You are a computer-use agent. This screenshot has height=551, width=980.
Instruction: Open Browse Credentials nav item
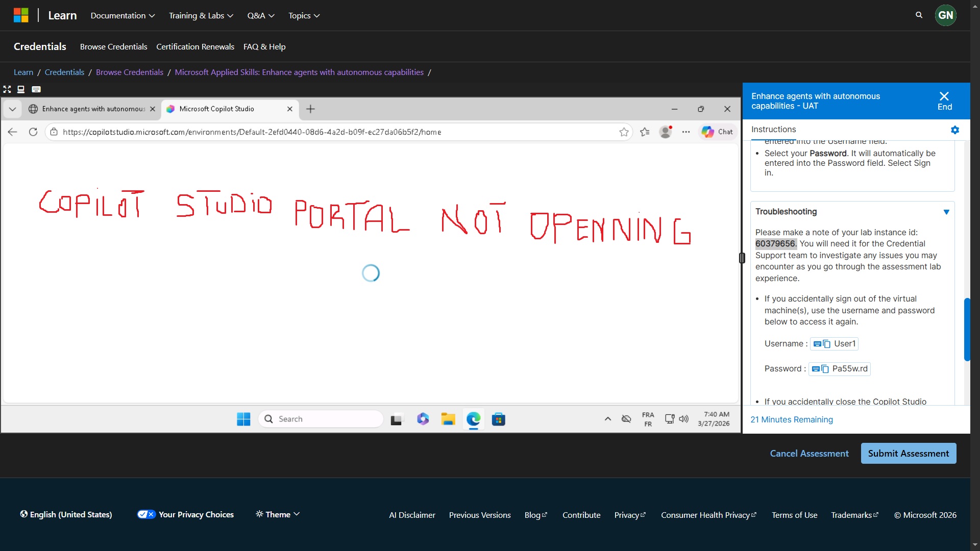pyautogui.click(x=113, y=47)
